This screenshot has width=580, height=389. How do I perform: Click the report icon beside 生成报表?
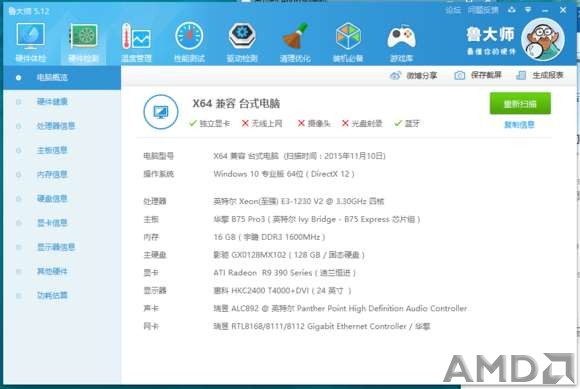click(x=521, y=75)
